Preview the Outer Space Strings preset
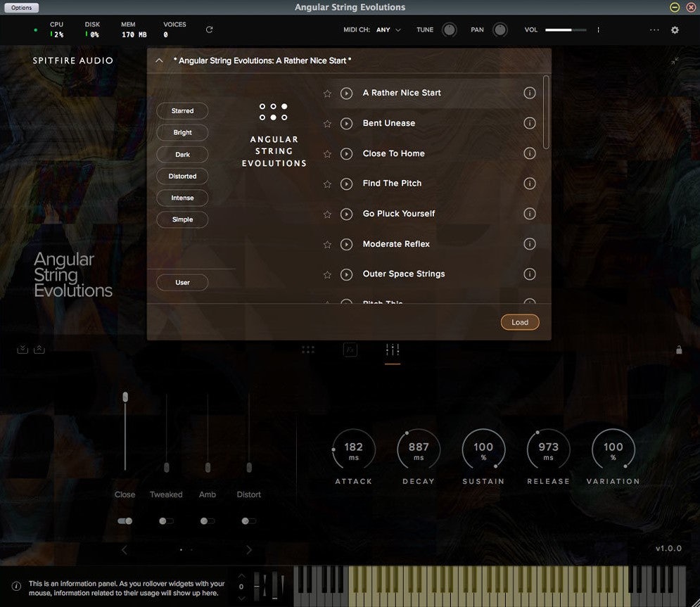 pyautogui.click(x=346, y=274)
